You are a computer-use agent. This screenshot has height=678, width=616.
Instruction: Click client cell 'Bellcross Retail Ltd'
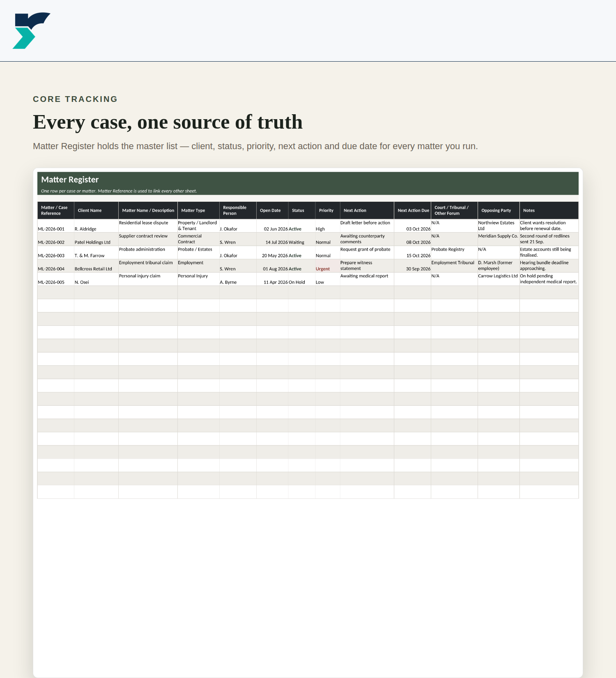click(x=96, y=266)
